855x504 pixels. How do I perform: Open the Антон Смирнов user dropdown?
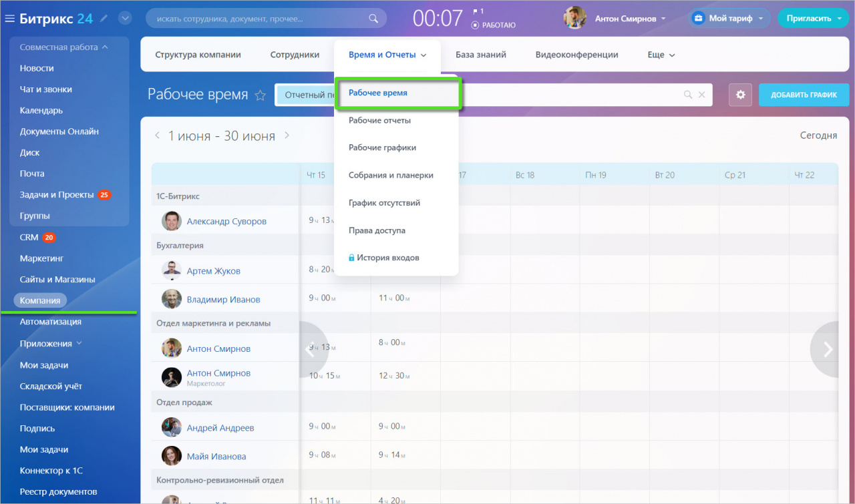630,19
